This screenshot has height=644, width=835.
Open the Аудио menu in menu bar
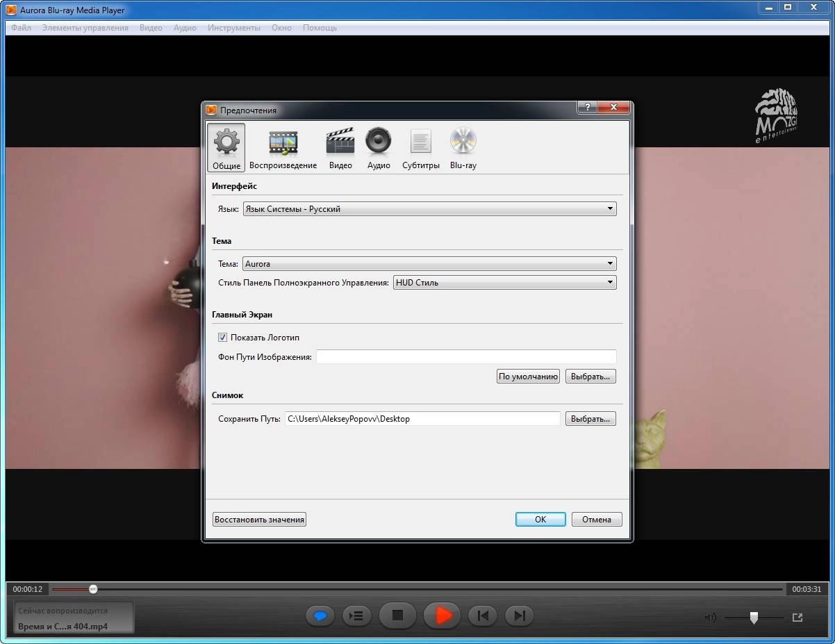(185, 28)
